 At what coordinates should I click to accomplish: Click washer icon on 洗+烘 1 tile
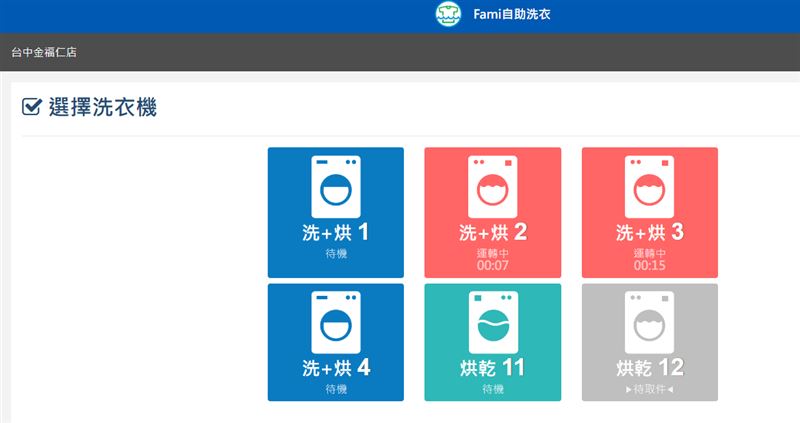coord(336,187)
